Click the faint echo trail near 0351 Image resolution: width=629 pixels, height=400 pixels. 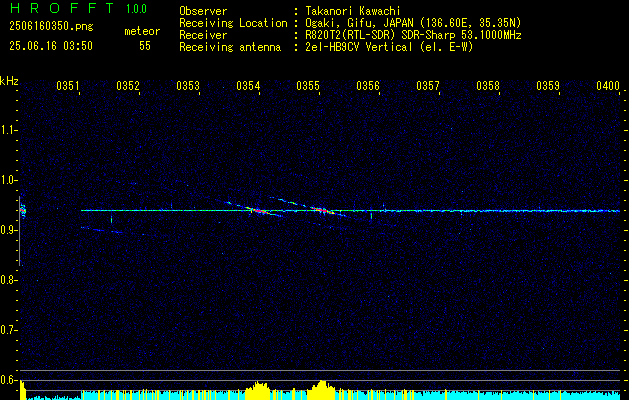101,229
